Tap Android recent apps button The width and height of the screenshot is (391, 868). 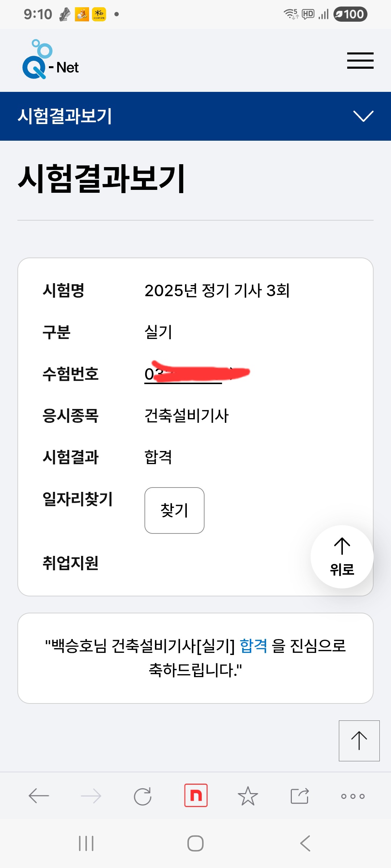[86, 843]
